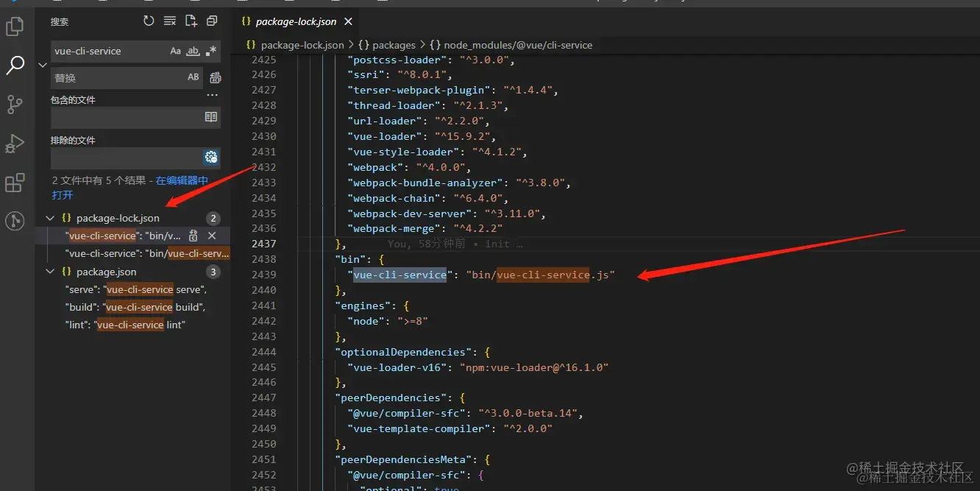980x491 pixels.
Task: Select the "lint" result in package.json
Action: pos(125,325)
